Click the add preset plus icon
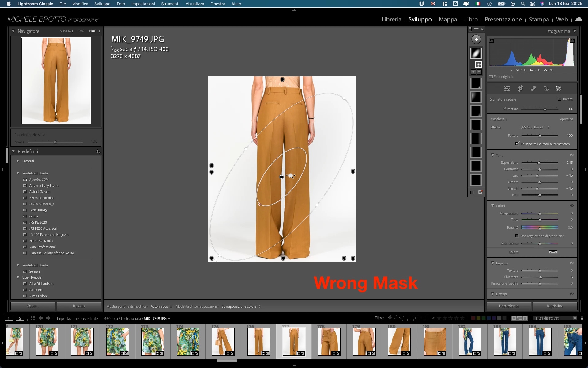This screenshot has height=368, width=588. click(98, 151)
